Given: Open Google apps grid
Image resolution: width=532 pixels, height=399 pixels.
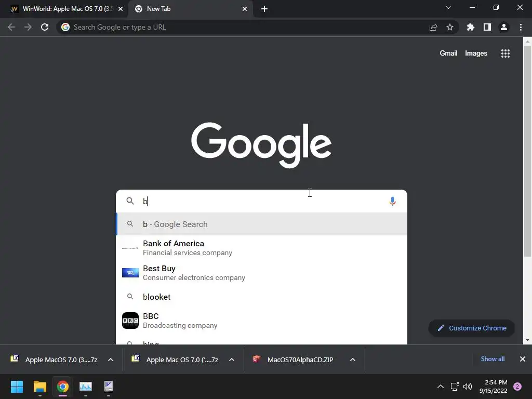Looking at the screenshot, I should click(506, 54).
